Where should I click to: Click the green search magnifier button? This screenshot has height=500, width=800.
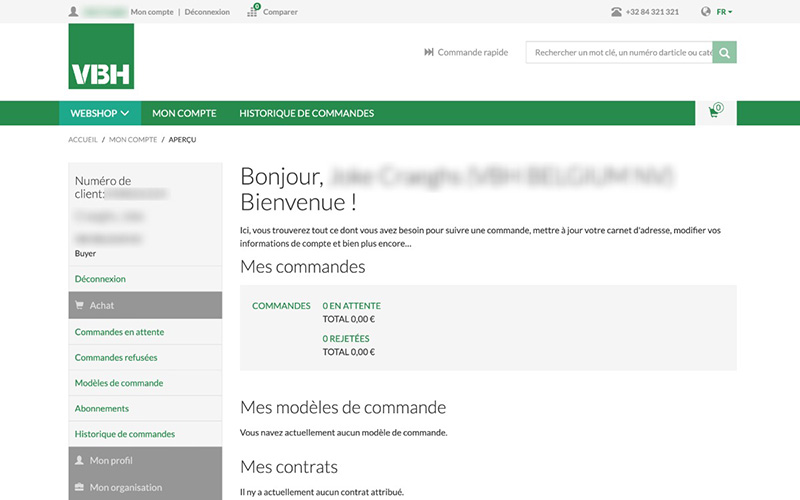[x=725, y=52]
